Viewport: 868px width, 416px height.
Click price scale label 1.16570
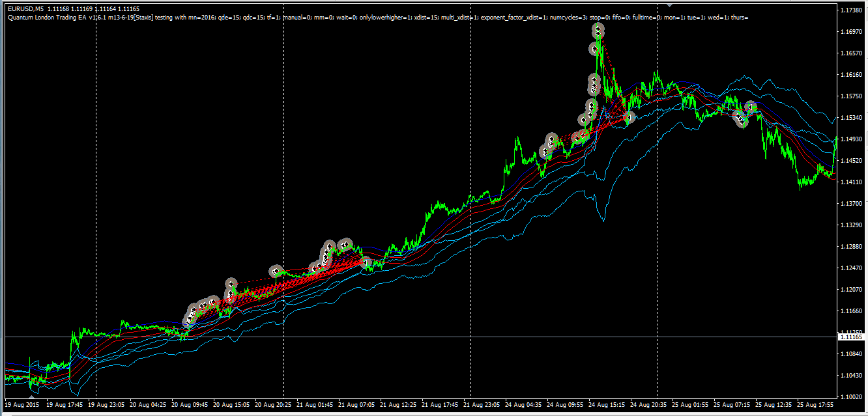[x=851, y=54]
